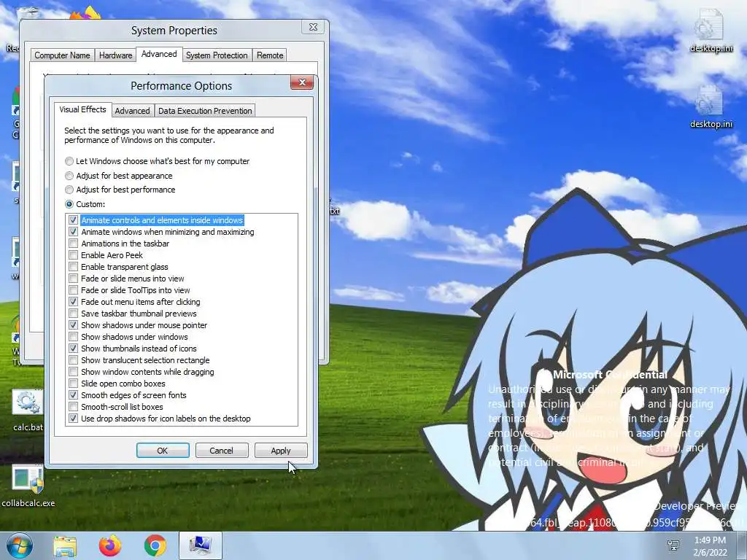The width and height of the screenshot is (747, 560).
Task: Open the Advanced tab in Performance Options
Action: (133, 111)
